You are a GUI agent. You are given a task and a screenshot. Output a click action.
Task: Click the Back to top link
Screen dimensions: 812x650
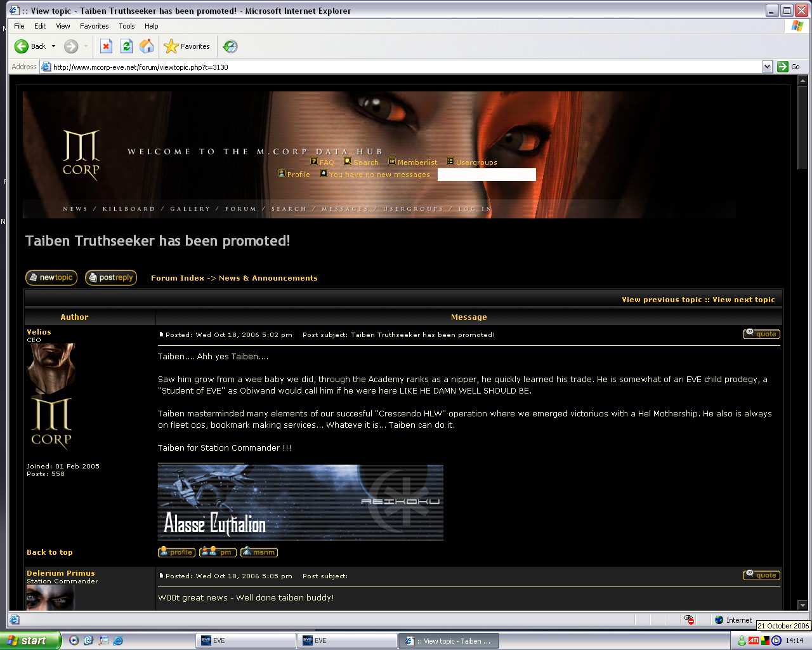[49, 552]
